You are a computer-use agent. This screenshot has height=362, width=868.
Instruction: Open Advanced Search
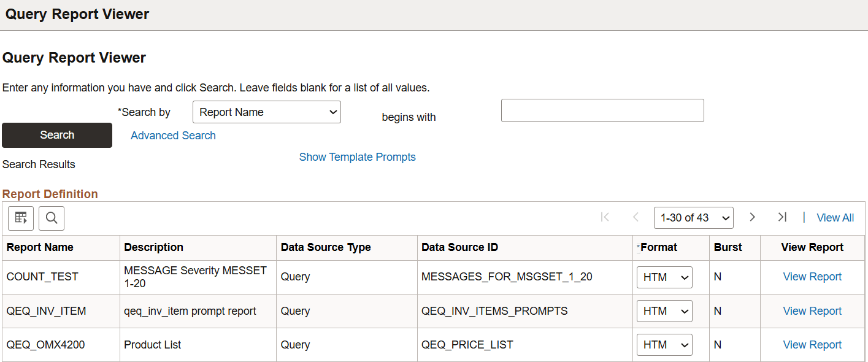[x=173, y=135]
